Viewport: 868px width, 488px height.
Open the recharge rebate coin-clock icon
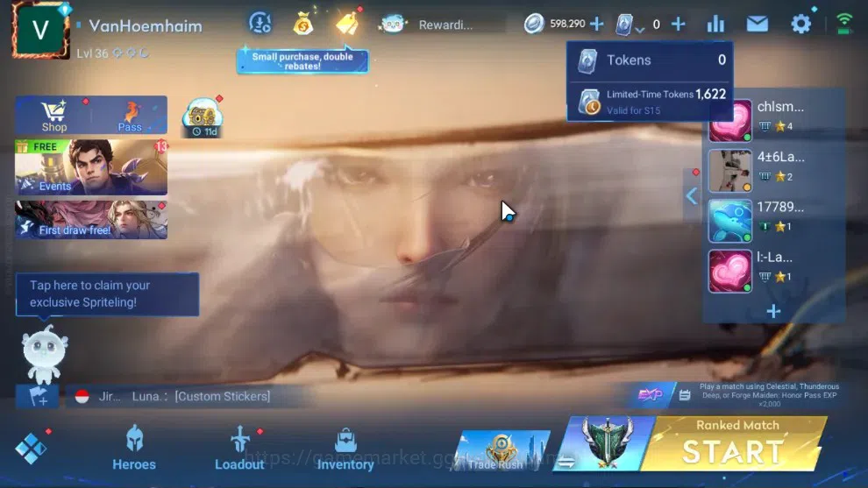coord(260,24)
